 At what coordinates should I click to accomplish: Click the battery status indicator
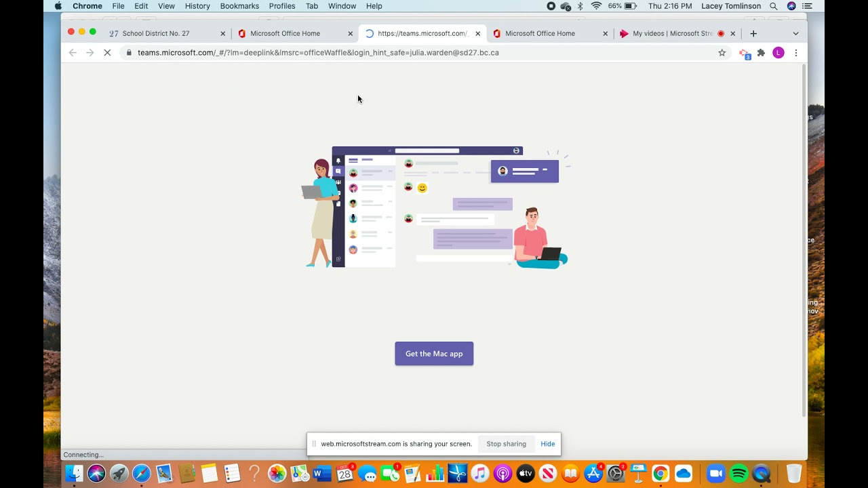click(x=623, y=6)
